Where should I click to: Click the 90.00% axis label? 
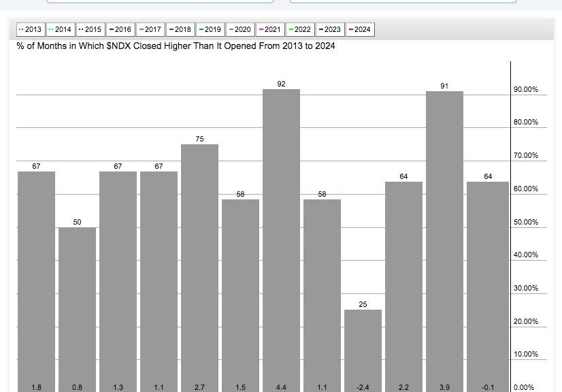click(526, 89)
